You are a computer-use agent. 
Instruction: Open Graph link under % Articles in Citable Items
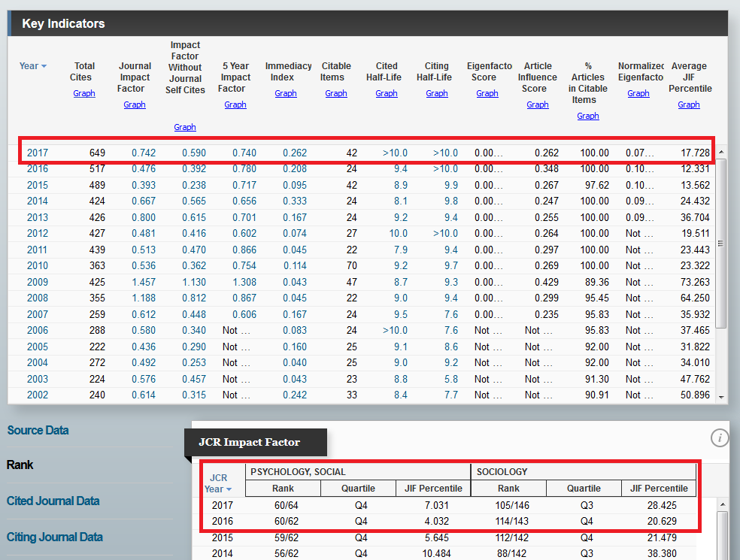588,116
